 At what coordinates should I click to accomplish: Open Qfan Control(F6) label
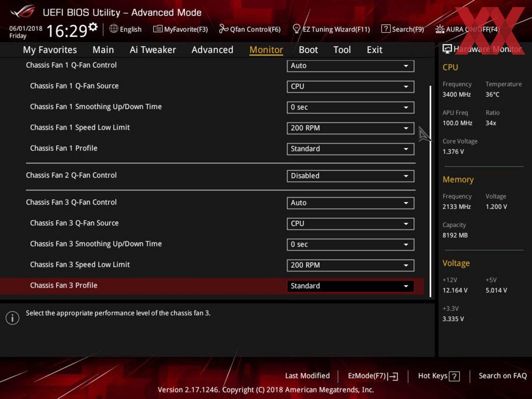click(255, 29)
